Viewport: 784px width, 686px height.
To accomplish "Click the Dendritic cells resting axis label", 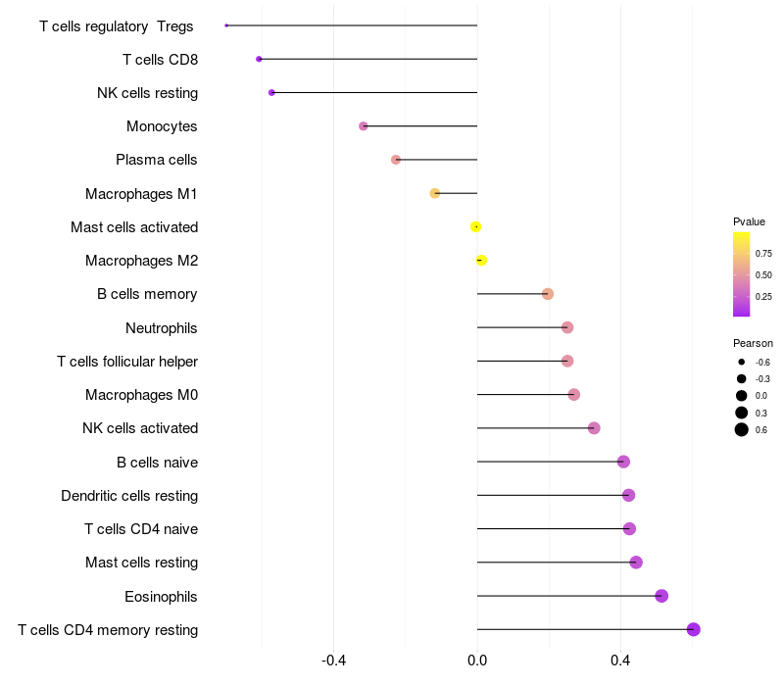I will (129, 496).
